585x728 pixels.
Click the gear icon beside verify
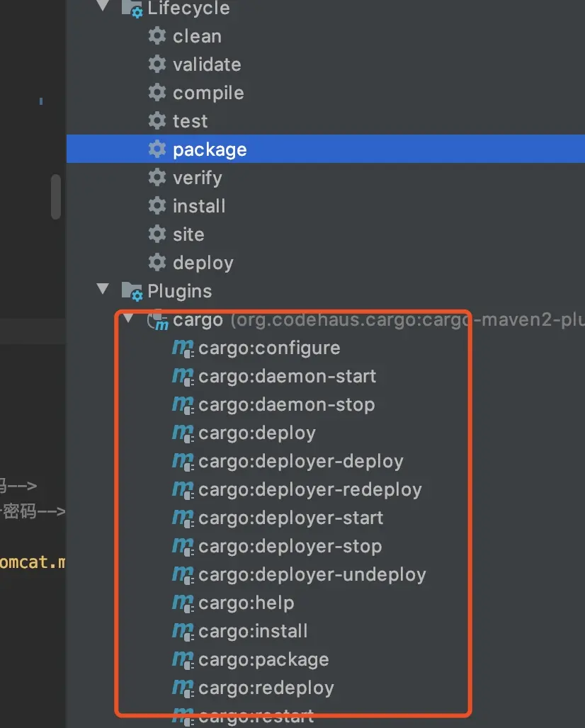coord(157,177)
